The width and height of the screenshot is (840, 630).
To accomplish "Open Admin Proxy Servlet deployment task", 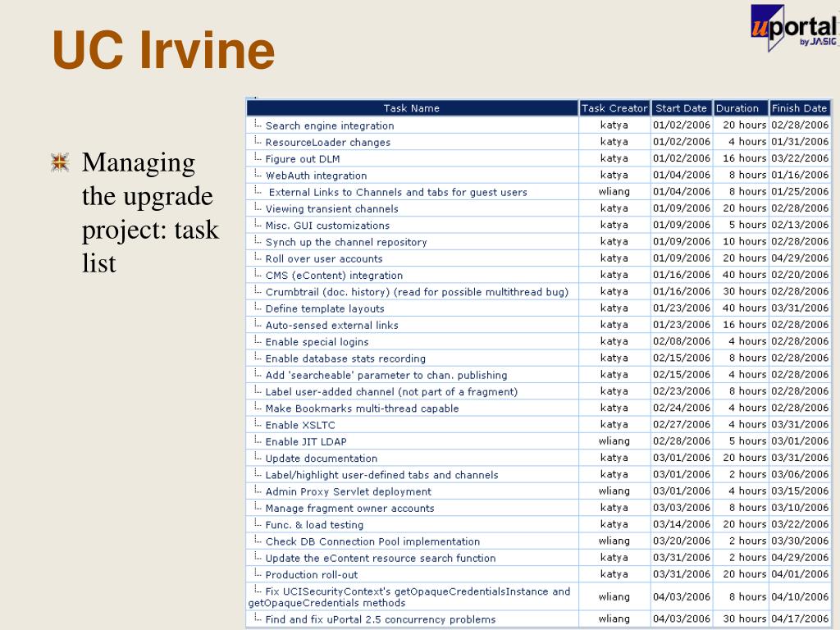I will coord(348,491).
